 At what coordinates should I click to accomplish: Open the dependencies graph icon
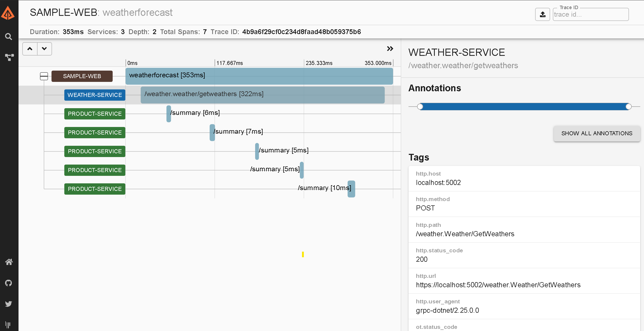pyautogui.click(x=9, y=57)
